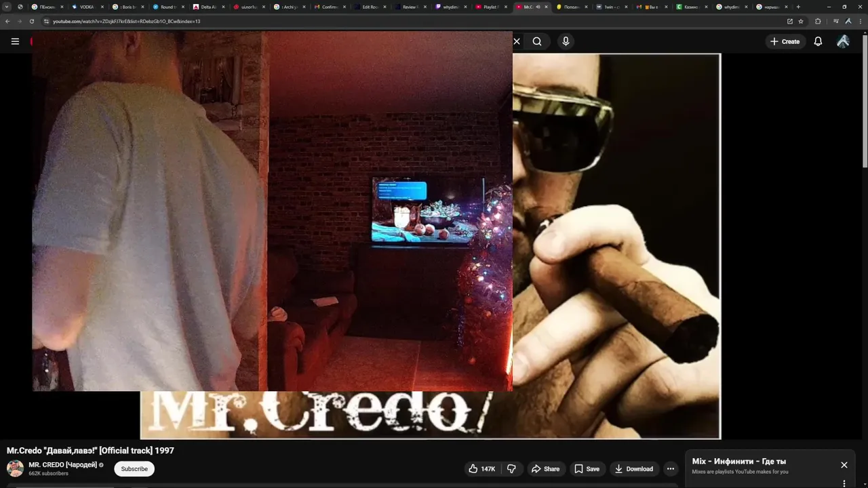This screenshot has height=488, width=868.
Task: Open the Mix playlist panel options dots
Action: (x=844, y=483)
